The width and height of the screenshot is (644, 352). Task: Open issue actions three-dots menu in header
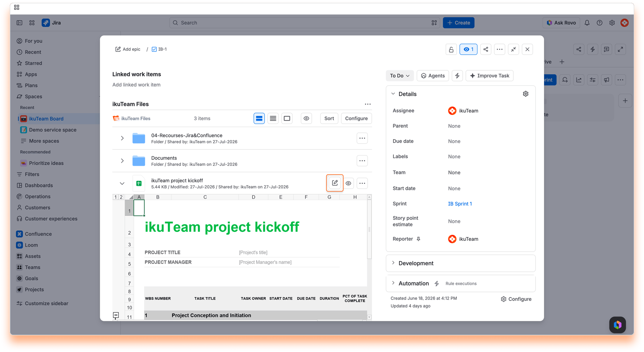tap(499, 49)
